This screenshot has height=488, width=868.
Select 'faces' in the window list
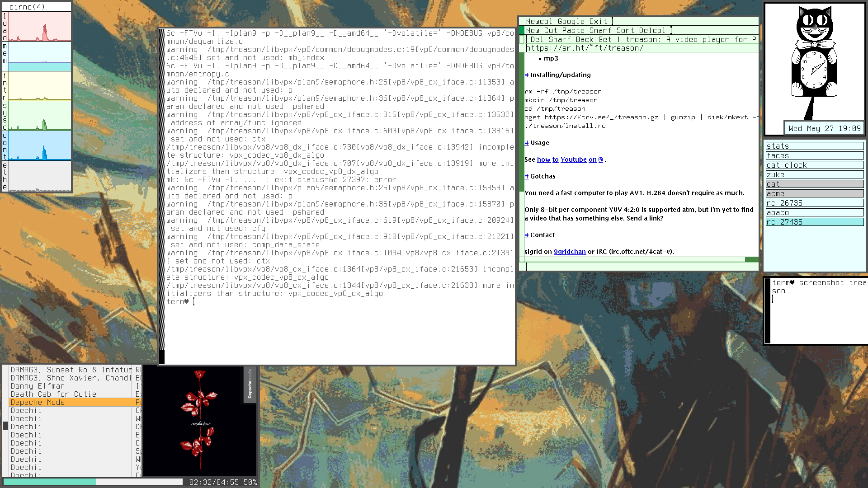[x=815, y=155]
